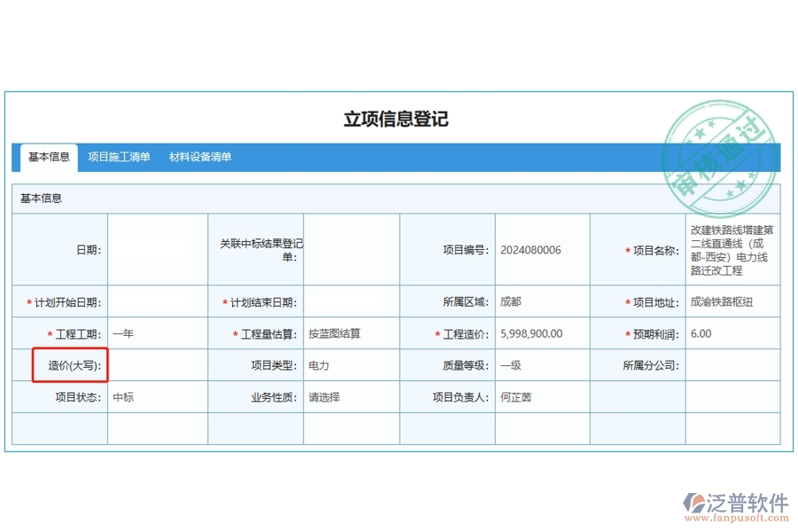Switch to the 项目施工清单 tab

point(119,157)
